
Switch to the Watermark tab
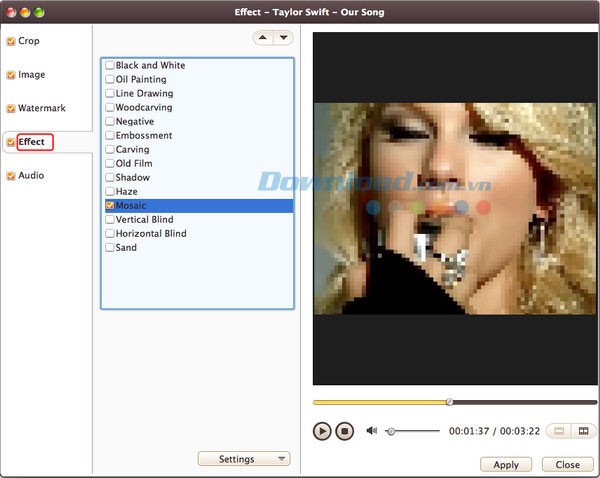click(41, 108)
